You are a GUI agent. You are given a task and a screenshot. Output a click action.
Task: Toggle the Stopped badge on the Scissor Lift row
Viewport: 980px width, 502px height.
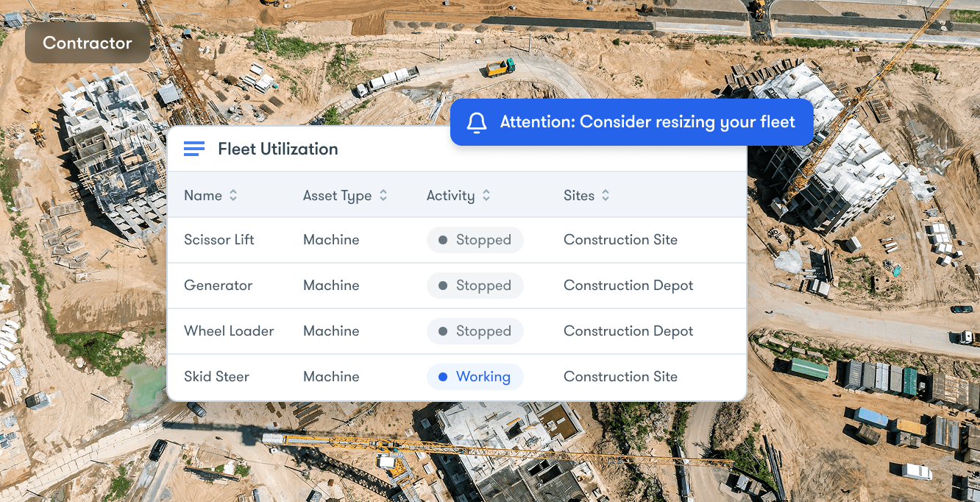(x=475, y=239)
